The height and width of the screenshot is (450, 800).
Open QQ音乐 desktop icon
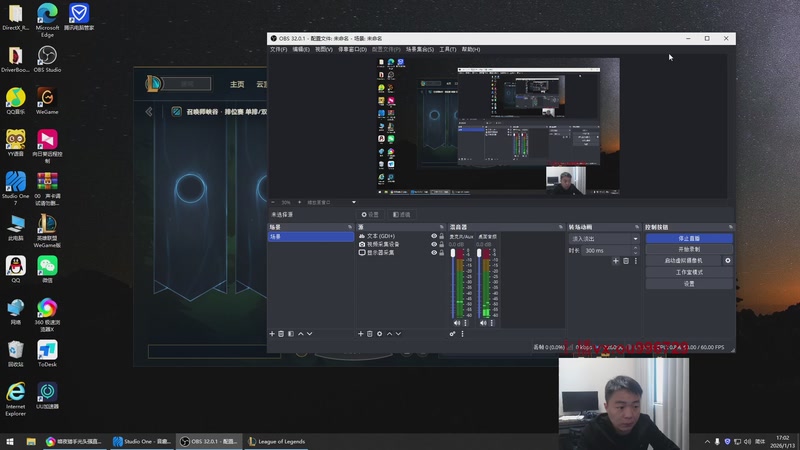coord(16,101)
